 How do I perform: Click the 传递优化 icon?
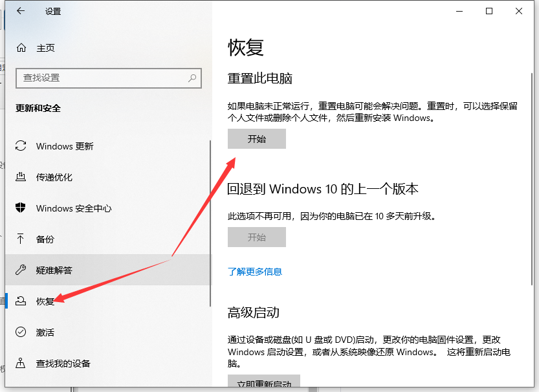click(x=21, y=177)
